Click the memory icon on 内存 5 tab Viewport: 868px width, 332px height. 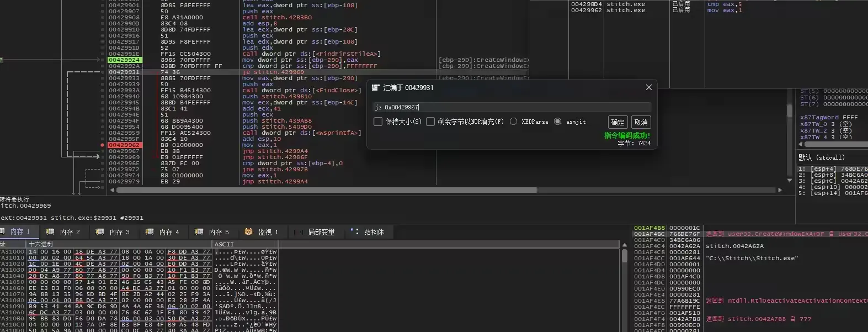[199, 231]
